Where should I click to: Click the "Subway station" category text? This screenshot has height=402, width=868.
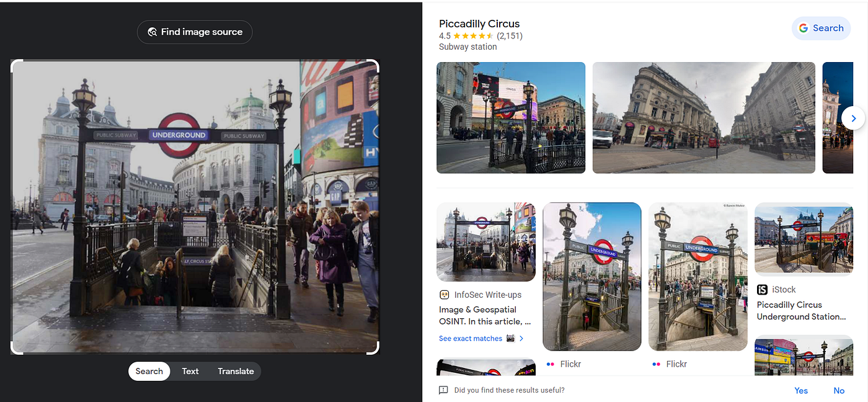468,47
